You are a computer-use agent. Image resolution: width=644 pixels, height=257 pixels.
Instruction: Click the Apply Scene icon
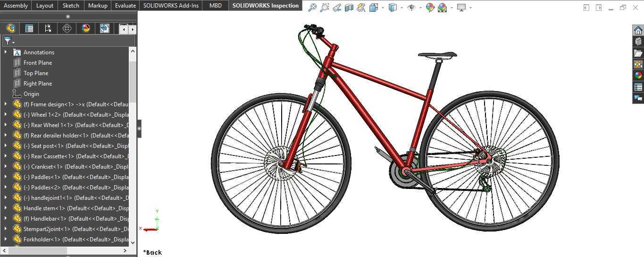(443, 8)
